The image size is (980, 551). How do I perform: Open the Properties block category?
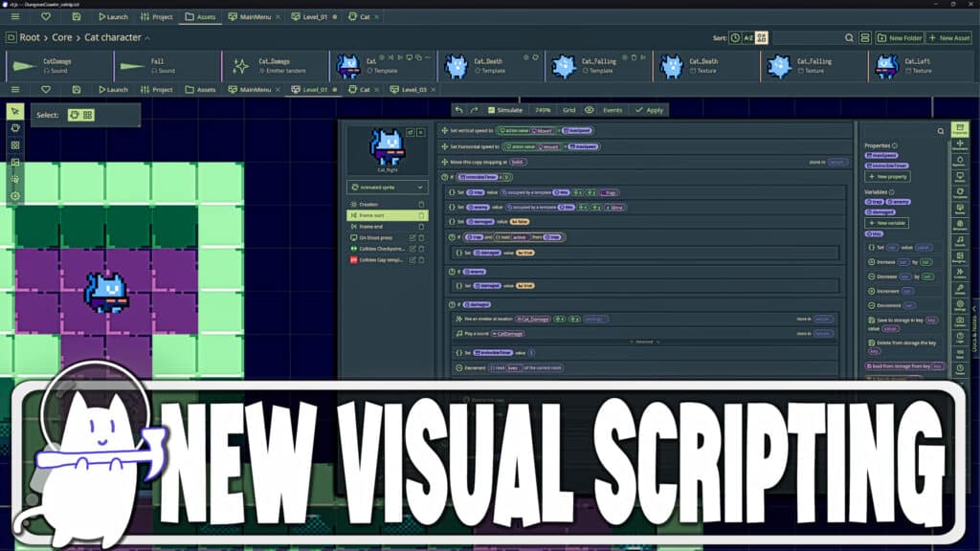[x=960, y=129]
